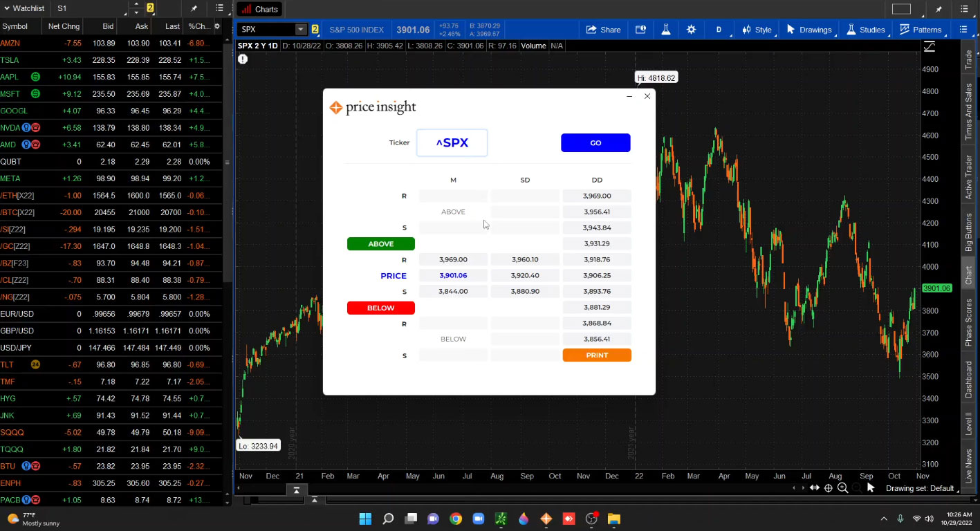Click the GO button in price insight
Screen dimensions: 980x531
click(595, 142)
